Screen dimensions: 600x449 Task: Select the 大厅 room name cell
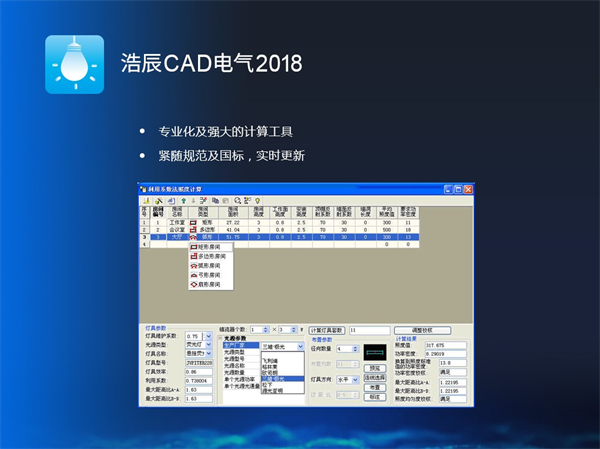tap(178, 237)
